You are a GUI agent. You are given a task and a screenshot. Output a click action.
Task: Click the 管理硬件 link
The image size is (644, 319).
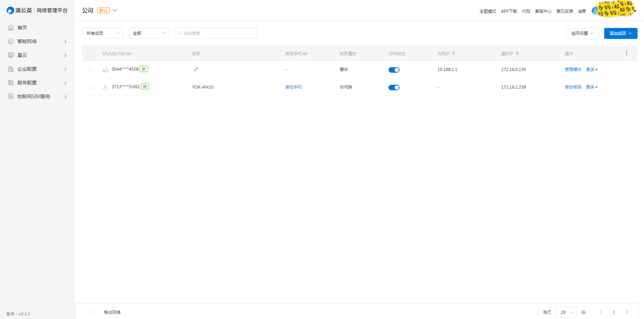[x=573, y=70]
